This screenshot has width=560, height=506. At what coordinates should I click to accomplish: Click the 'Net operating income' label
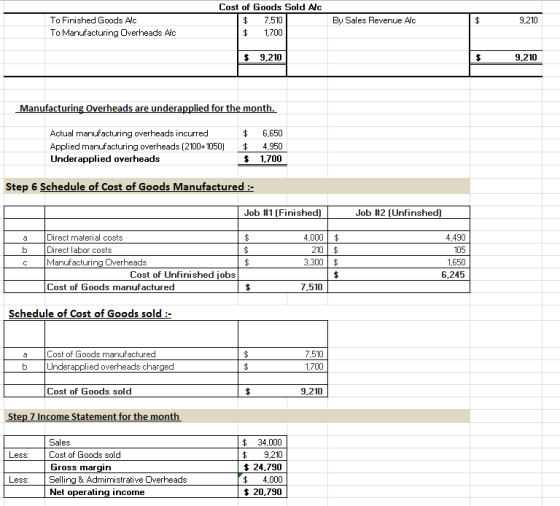pos(97,492)
